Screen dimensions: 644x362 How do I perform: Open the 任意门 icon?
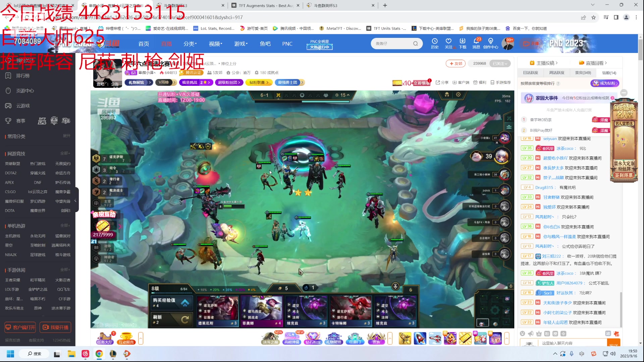coord(355,338)
